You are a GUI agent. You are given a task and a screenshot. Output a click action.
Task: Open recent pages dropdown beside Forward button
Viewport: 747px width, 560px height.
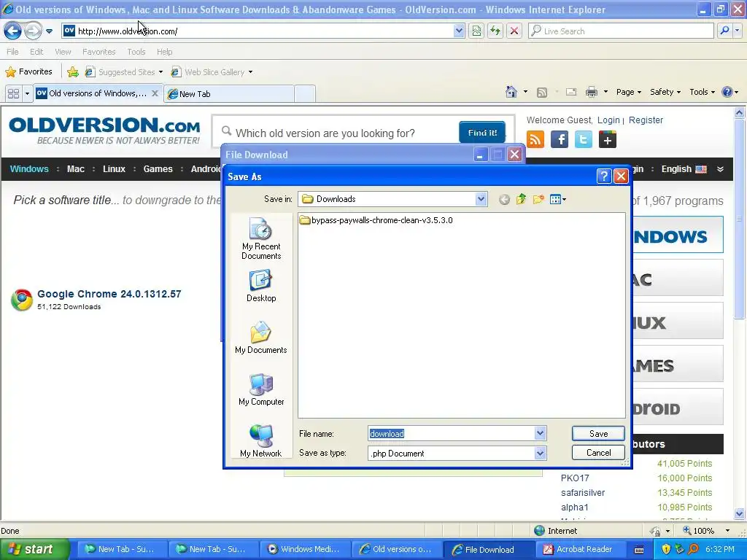(49, 31)
